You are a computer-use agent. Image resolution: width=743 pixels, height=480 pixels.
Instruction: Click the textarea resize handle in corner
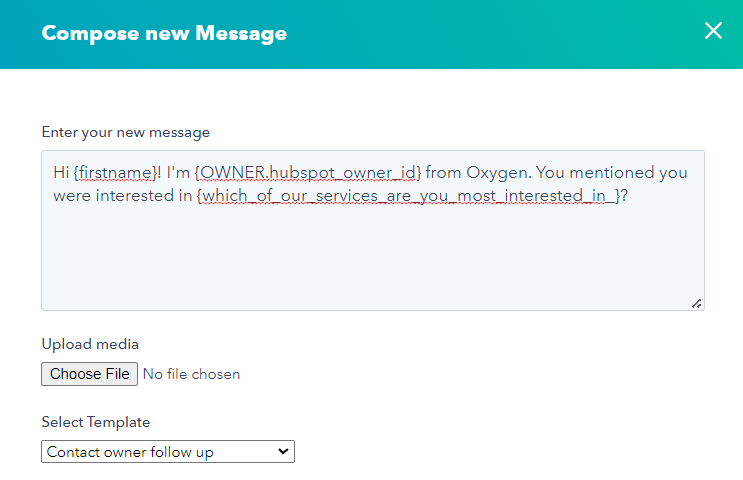tap(696, 302)
